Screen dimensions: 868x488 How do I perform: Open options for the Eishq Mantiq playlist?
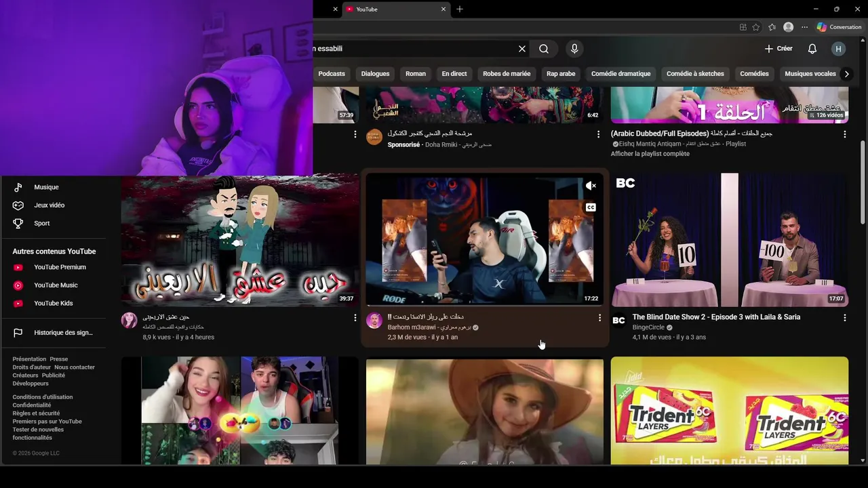[x=844, y=134]
